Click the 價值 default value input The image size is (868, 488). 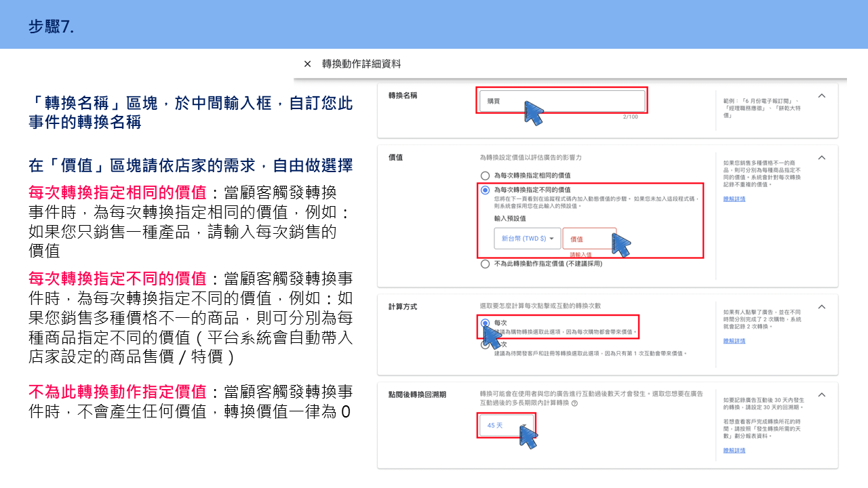click(x=589, y=239)
